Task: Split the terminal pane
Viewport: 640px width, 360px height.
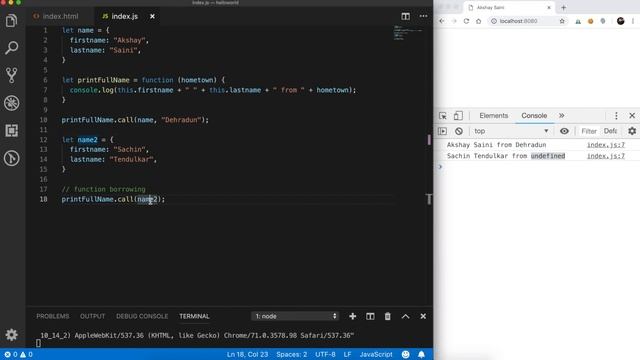Action: point(370,316)
